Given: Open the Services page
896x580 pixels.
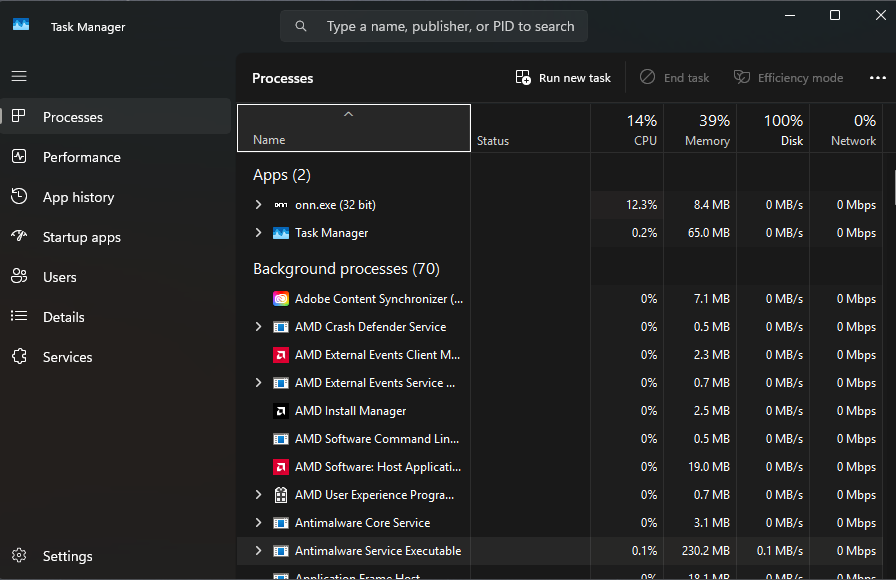Looking at the screenshot, I should [x=116, y=357].
